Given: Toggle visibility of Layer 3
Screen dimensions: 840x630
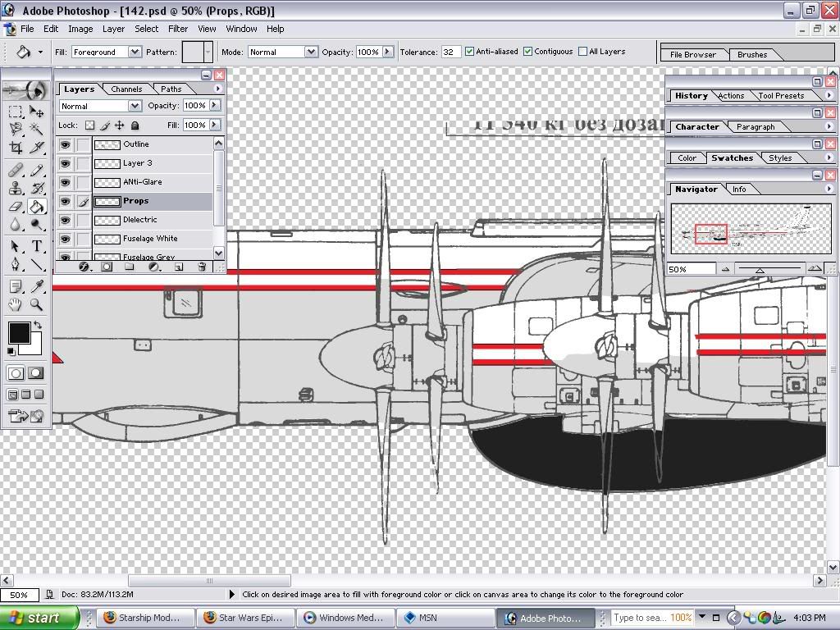Looking at the screenshot, I should coord(65,163).
